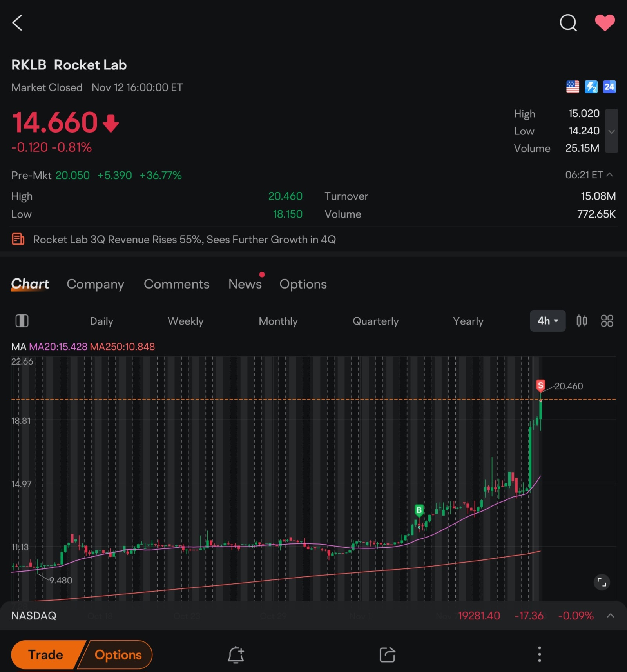
Task: Go back using the arrow icon
Action: tap(17, 23)
